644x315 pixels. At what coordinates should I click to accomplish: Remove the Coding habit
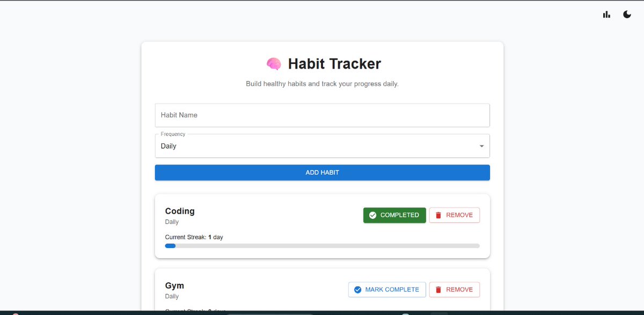[x=454, y=215]
